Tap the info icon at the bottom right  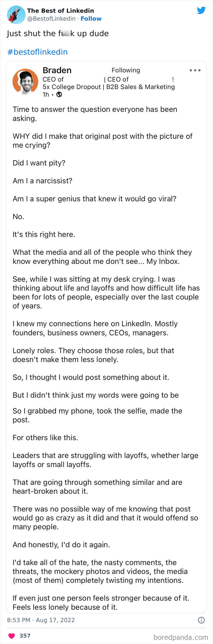pos(201,620)
